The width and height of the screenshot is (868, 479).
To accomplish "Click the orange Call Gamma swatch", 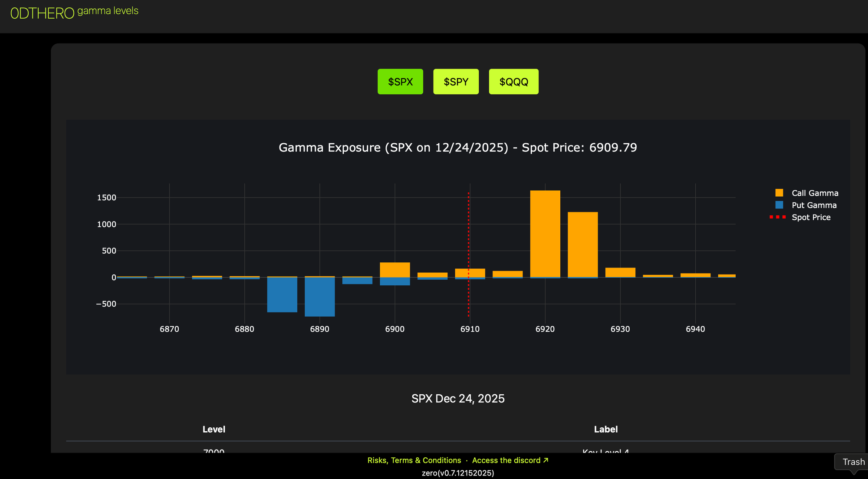I will 779,193.
